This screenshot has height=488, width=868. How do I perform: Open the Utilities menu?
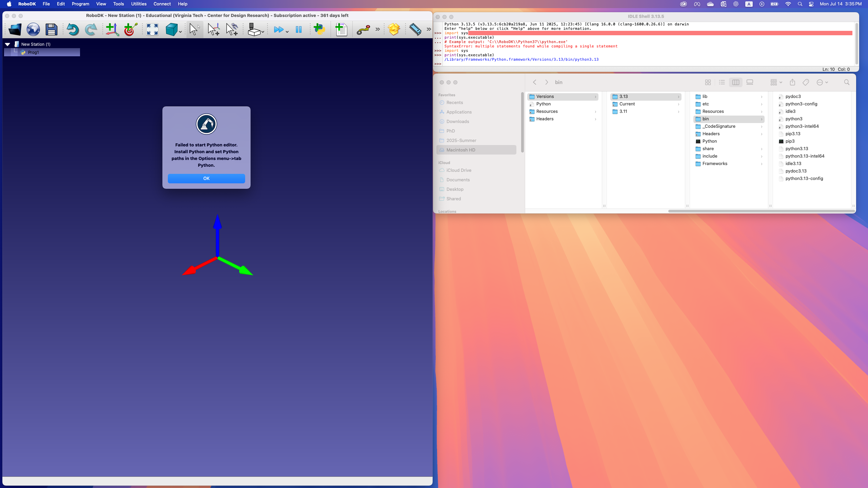click(139, 4)
